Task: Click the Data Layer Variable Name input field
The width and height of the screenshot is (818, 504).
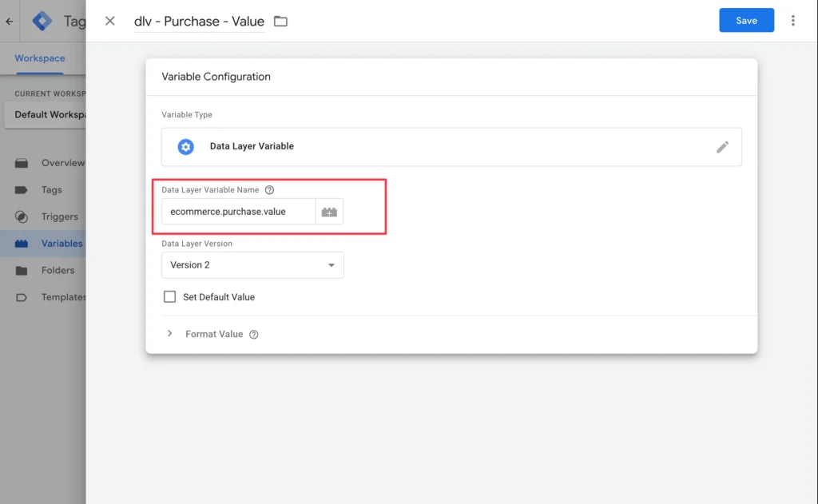Action: pos(238,212)
